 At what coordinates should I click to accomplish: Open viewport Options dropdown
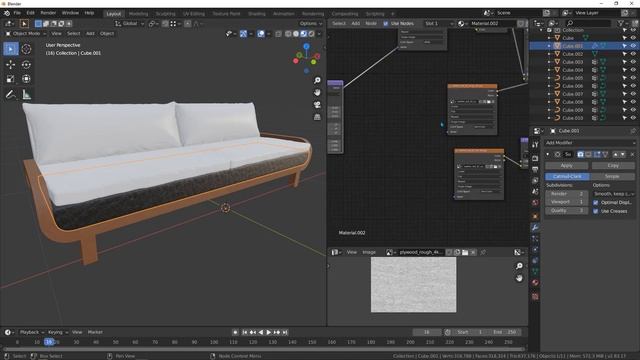311,24
